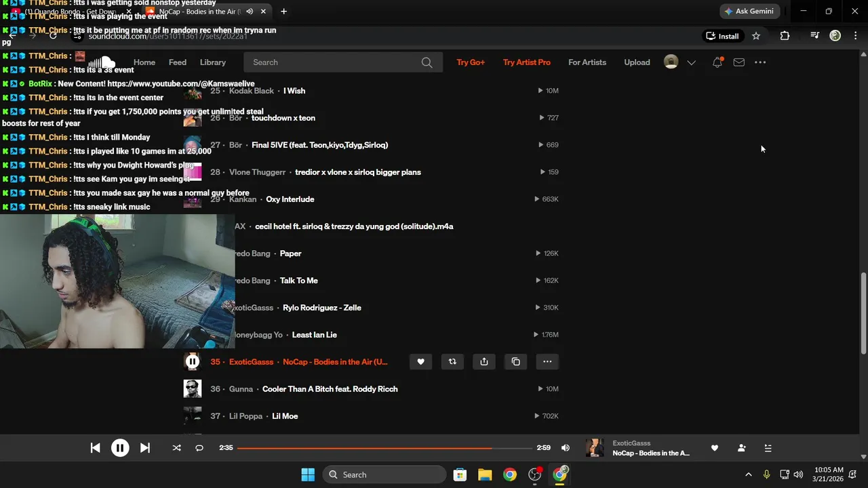This screenshot has height=488, width=868.
Task: Select cecil hotel ft. sirloq track
Action: click(x=354, y=226)
